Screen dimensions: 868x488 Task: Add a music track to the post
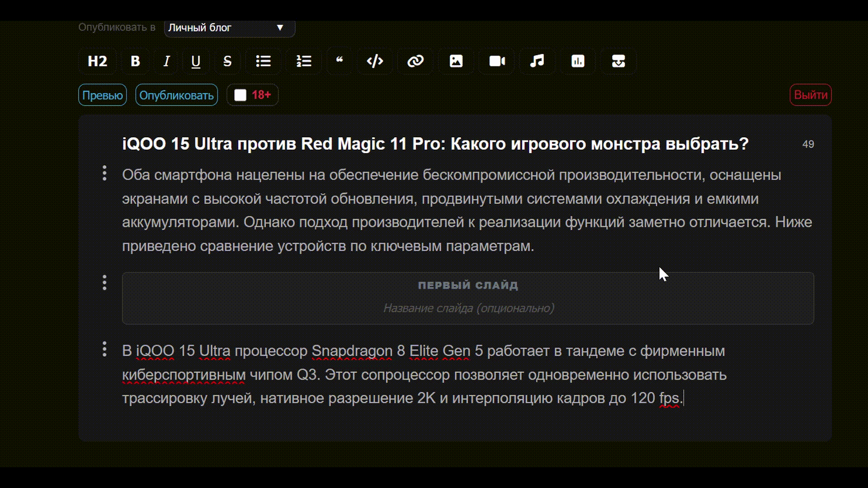(537, 61)
